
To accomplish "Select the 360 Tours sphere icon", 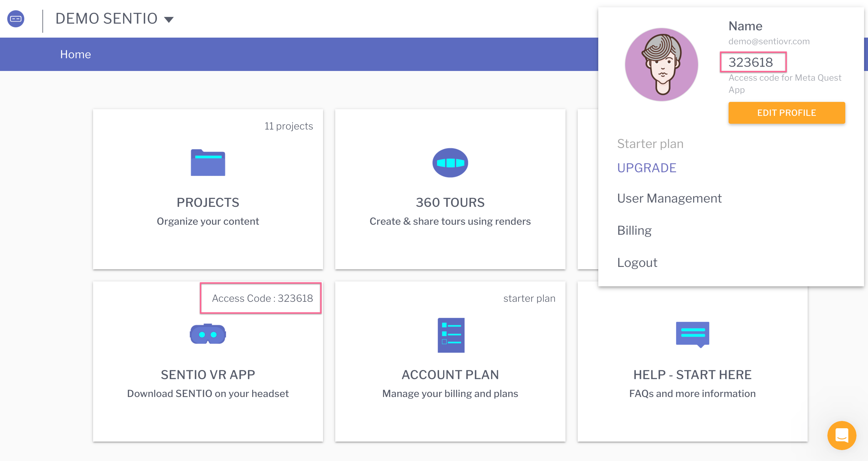I will [450, 163].
